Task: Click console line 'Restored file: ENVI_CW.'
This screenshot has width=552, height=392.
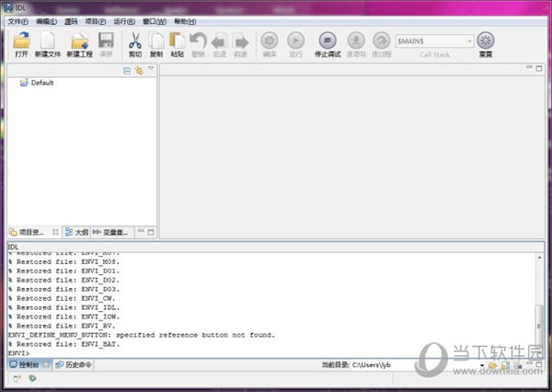Action: point(62,298)
